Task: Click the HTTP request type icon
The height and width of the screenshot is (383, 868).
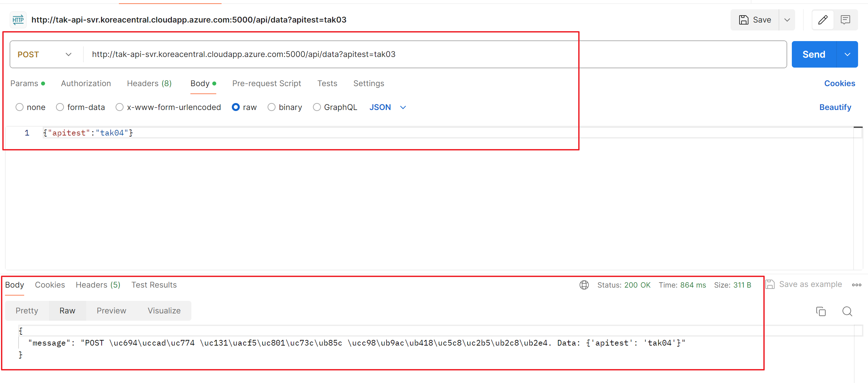Action: coord(18,20)
